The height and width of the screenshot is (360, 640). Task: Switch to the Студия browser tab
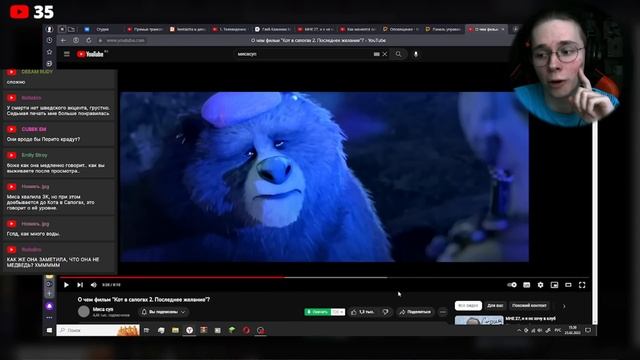[103, 29]
